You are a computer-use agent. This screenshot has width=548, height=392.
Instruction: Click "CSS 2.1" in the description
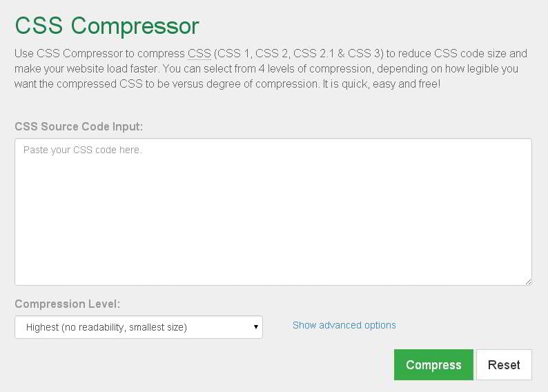[315, 54]
